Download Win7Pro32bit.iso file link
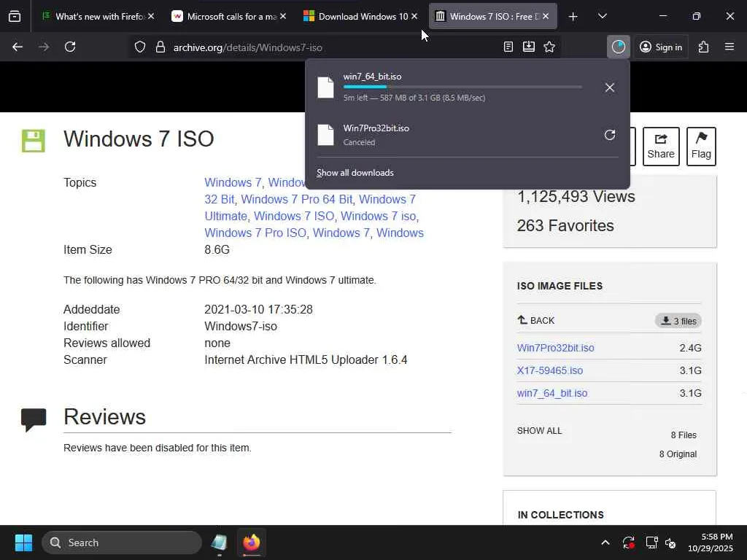 click(x=555, y=348)
